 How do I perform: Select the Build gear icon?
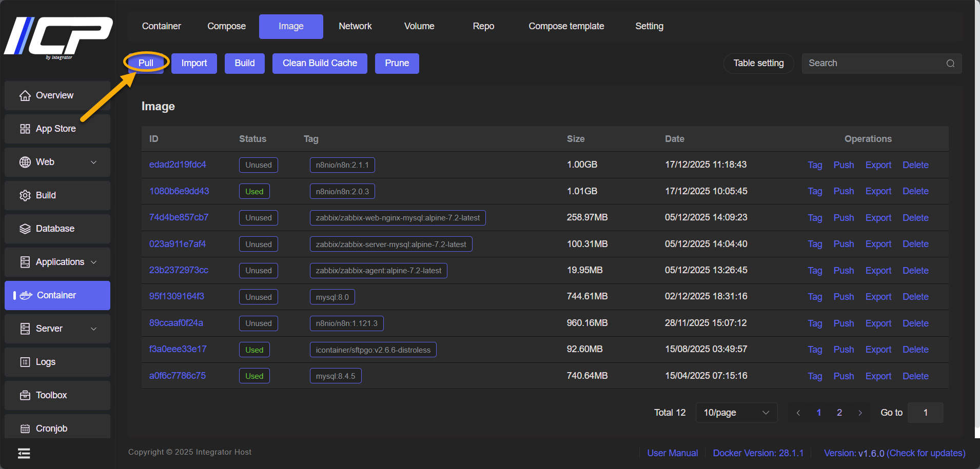pyautogui.click(x=25, y=195)
